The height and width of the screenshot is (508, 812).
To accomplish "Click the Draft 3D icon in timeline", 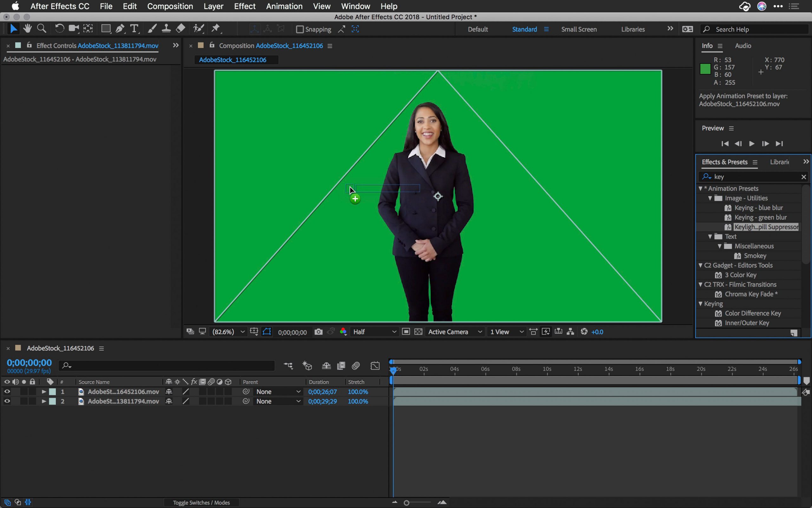I will pyautogui.click(x=307, y=365).
